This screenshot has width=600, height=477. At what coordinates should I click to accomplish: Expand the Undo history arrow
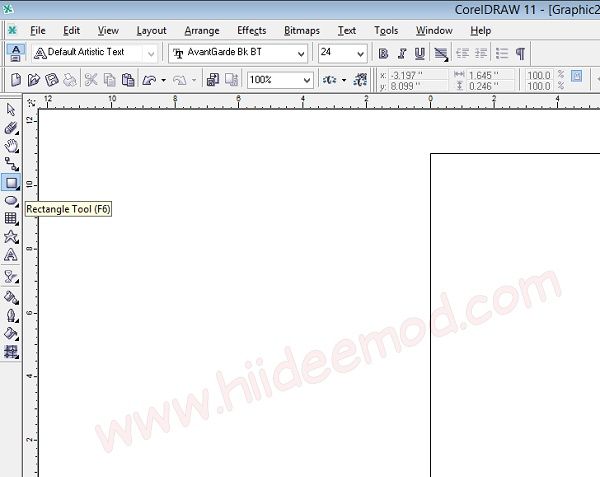(163, 80)
